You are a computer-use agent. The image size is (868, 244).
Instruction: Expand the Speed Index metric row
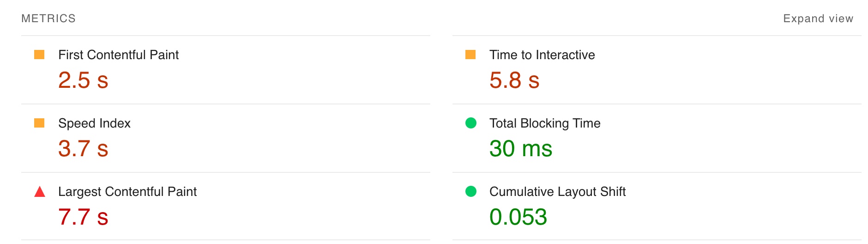(x=94, y=123)
